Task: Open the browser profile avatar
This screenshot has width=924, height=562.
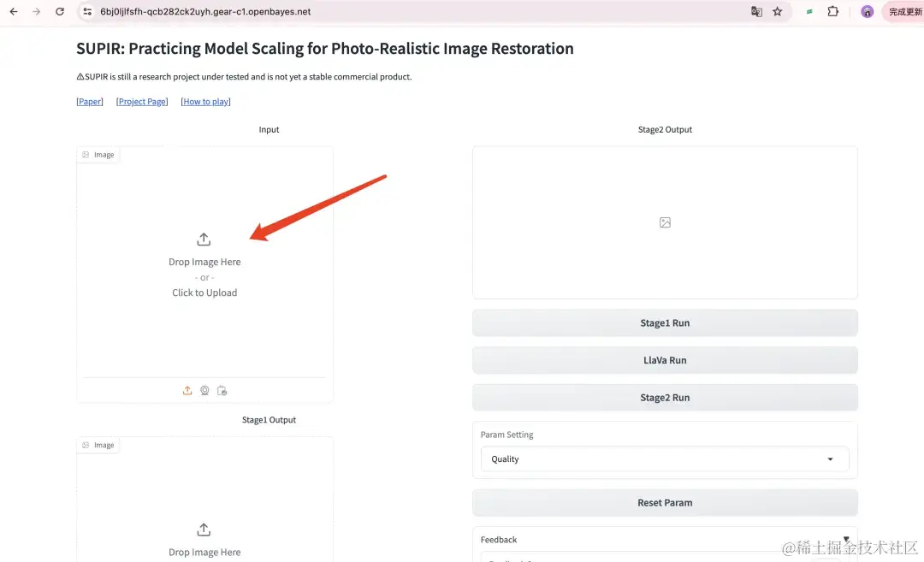Action: (867, 11)
